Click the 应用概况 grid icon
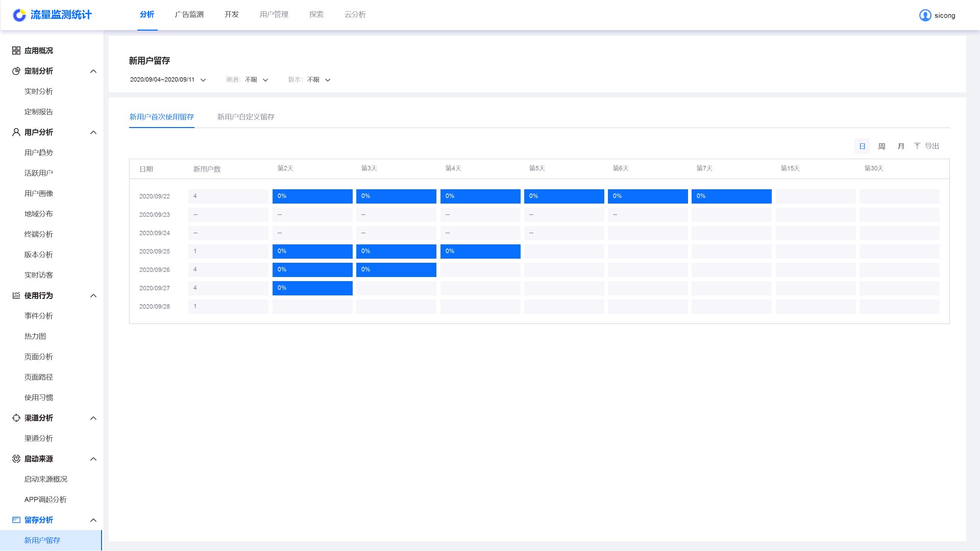This screenshot has width=980, height=551. pos(16,51)
